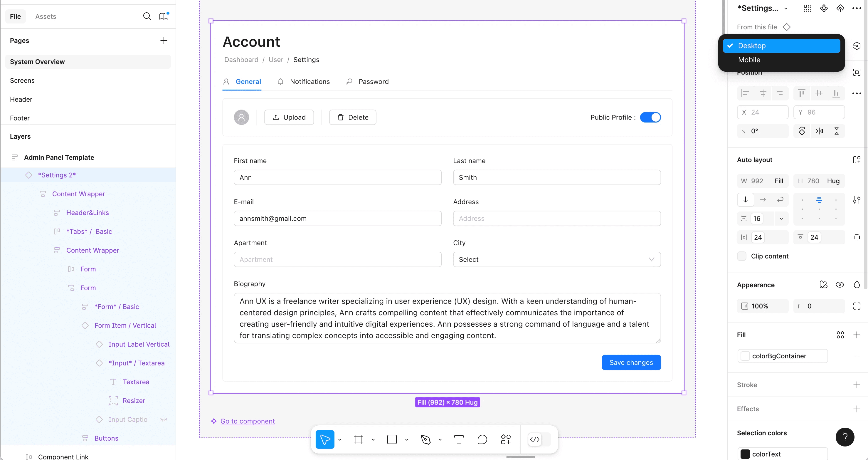
Task: Click the flip horizontal icon
Action: coord(819,131)
